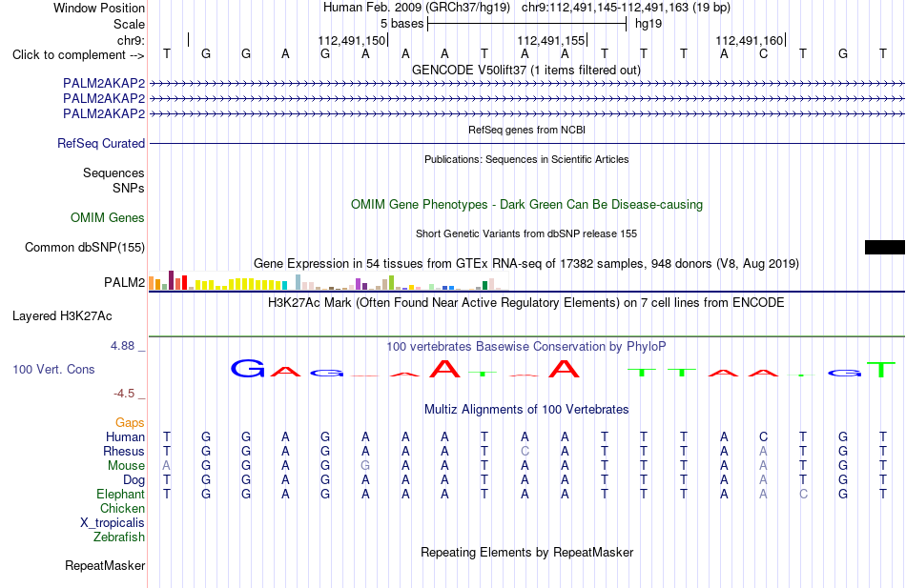Click the GTEx 'Gene Expression in 54 tissues' title
This screenshot has height=588, width=906.
click(526, 263)
